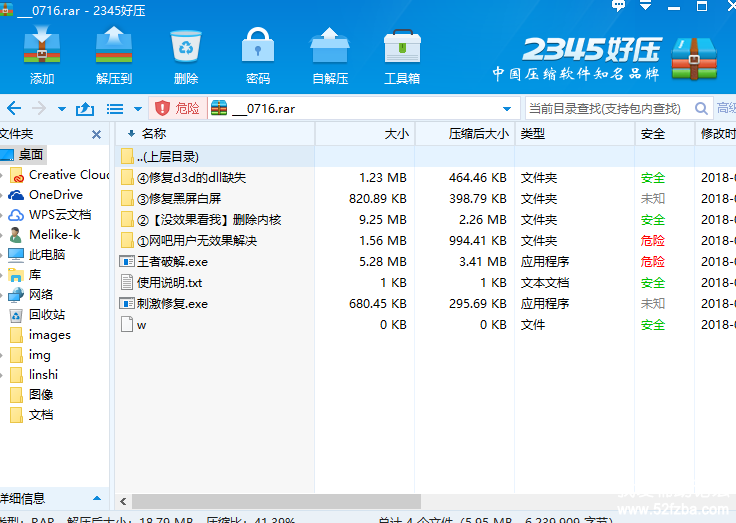Click the 删除 (Delete) recycle bin icon

tap(186, 55)
